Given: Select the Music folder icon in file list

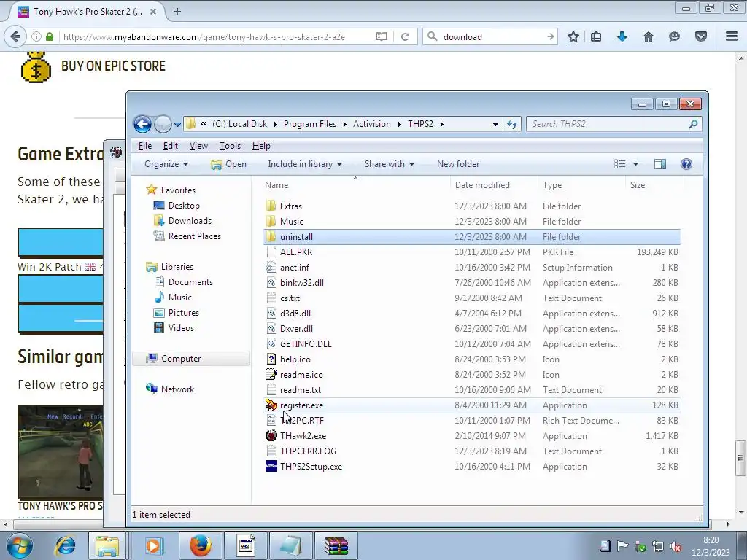Looking at the screenshot, I should point(271,222).
